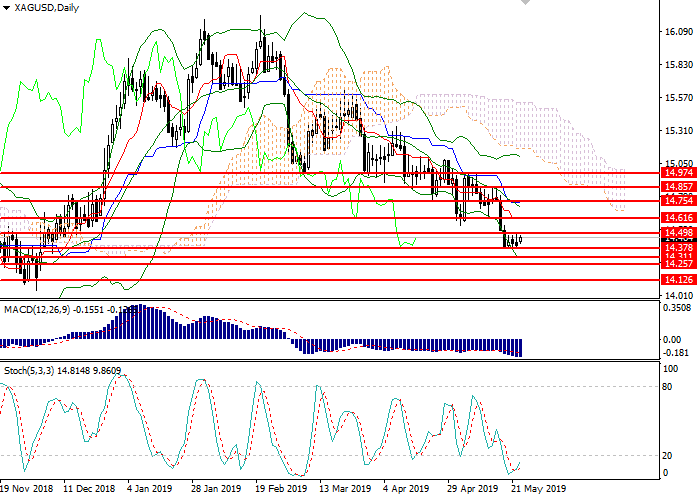Click the triangle arrow before XAGUSD,Daily
Viewport: 700px width, 500px height.
[6, 8]
